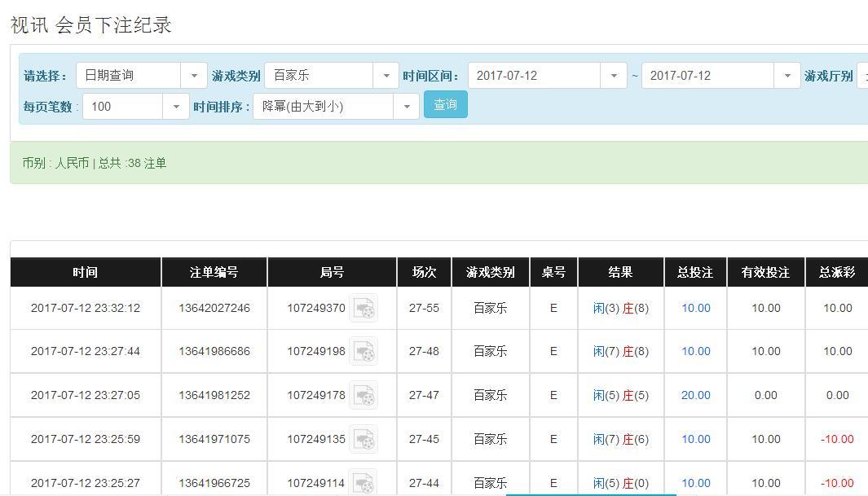Click result 闲(5) 庄(0) cell
The image size is (868, 496).
(620, 483)
